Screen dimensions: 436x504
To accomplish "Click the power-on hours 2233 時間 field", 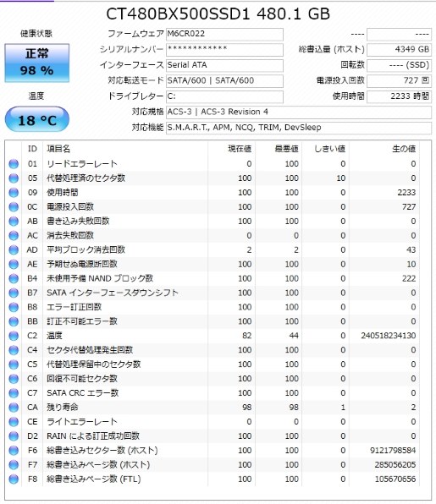I will 399,96.
